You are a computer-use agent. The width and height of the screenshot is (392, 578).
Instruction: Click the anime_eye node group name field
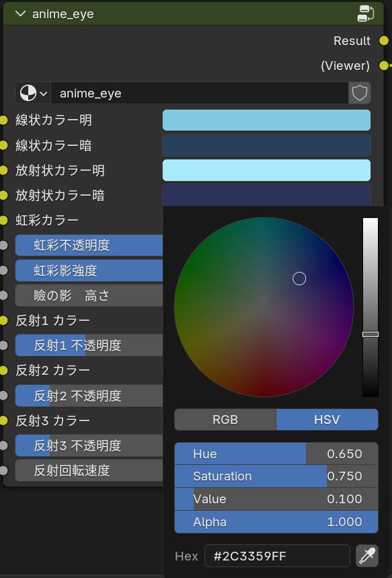[199, 94]
